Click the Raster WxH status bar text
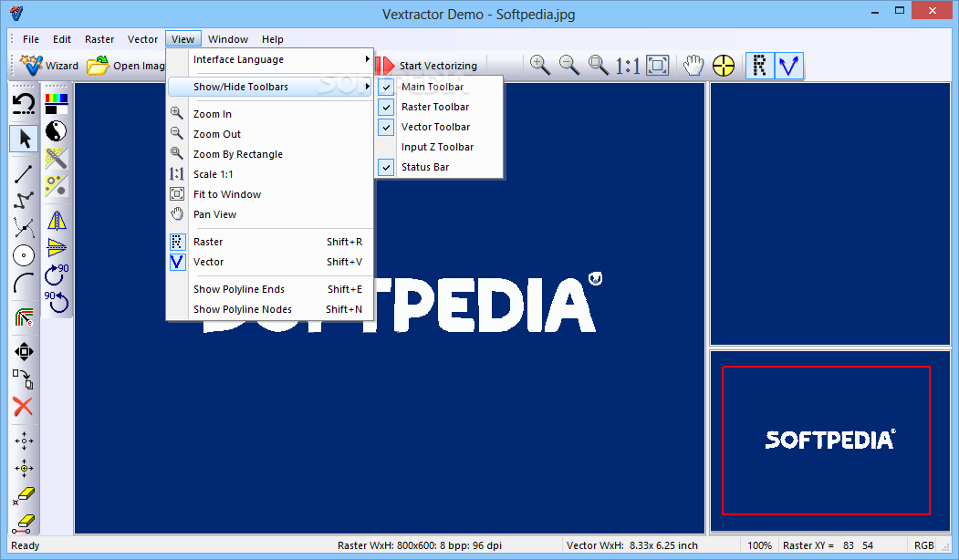This screenshot has width=959, height=560. coord(420,545)
